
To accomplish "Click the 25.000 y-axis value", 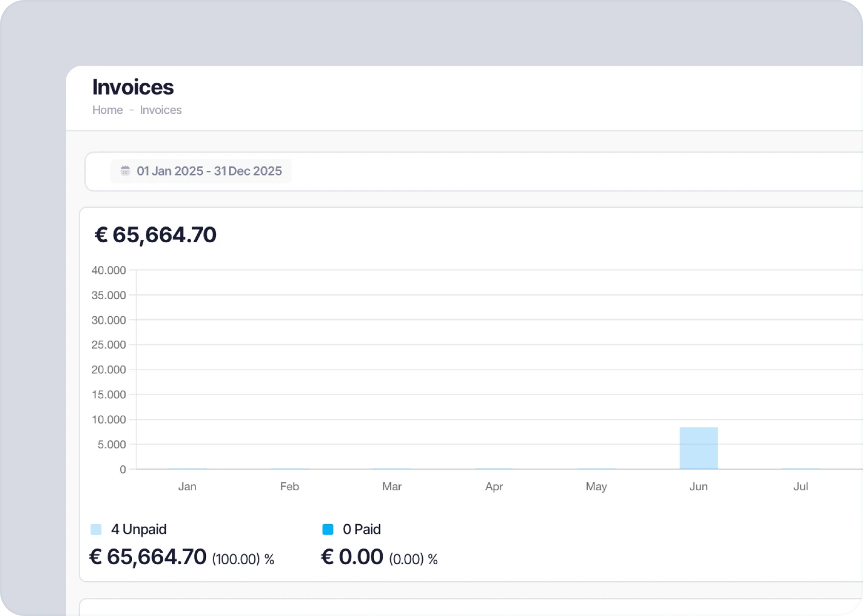I will tap(108, 345).
